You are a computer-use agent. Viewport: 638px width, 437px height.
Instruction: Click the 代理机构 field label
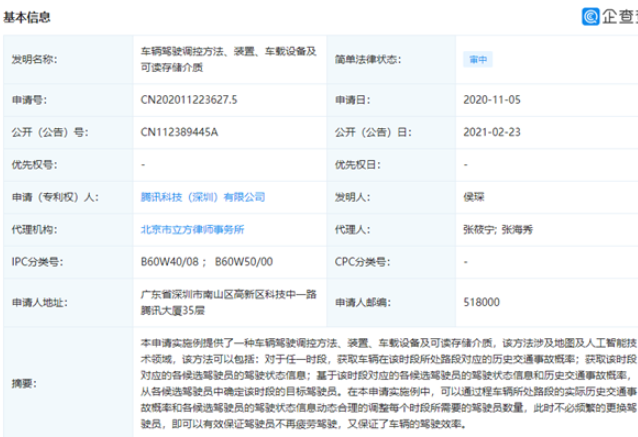pos(35,229)
